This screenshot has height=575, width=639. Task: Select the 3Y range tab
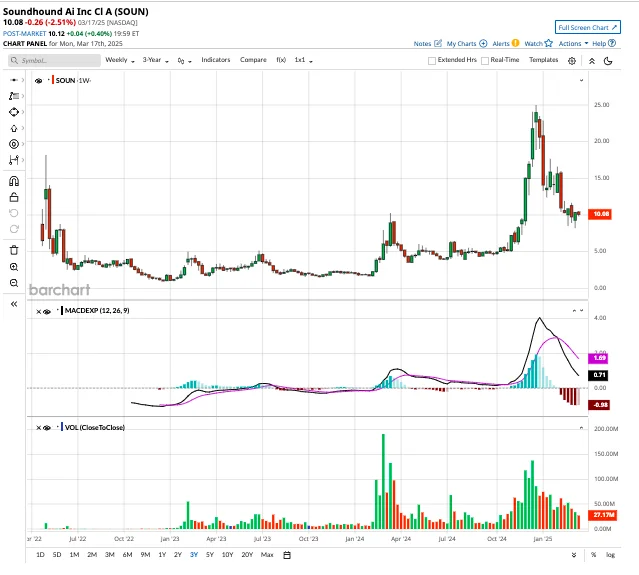[x=194, y=555]
